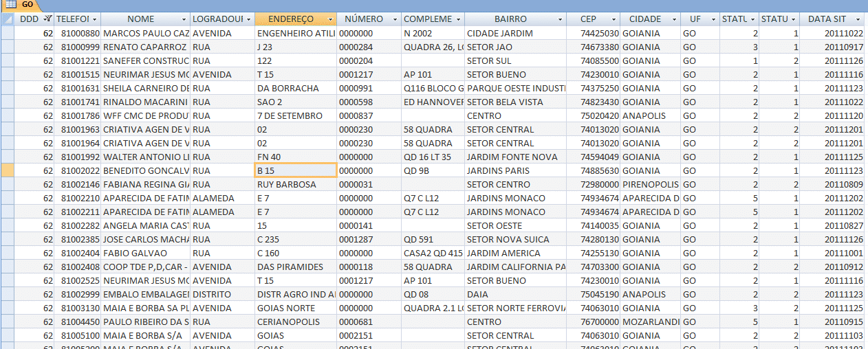
Task: Click the name cell FABIO GALVAO
Action: coord(146,253)
